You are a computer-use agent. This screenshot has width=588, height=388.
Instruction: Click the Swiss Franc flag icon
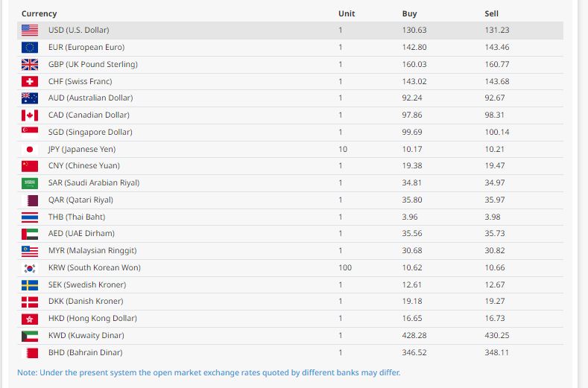30,82
